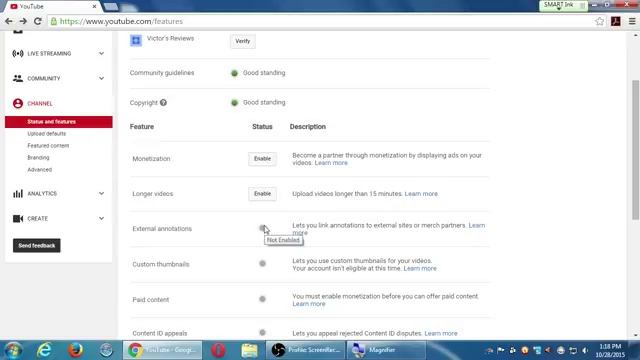Open Branding in sidebar

(x=38, y=158)
